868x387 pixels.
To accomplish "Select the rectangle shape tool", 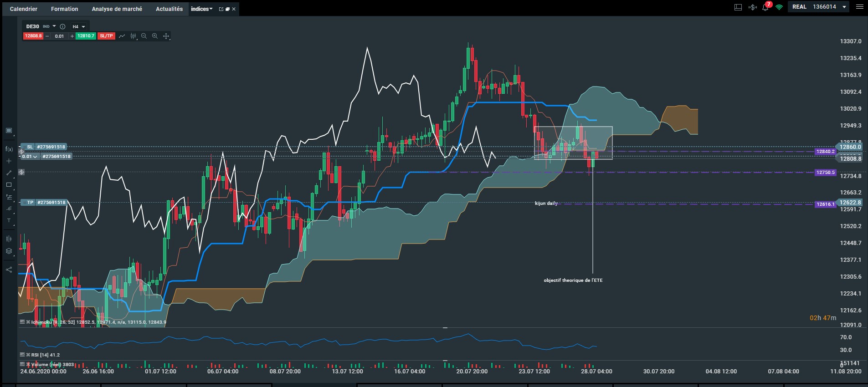I will [x=9, y=185].
